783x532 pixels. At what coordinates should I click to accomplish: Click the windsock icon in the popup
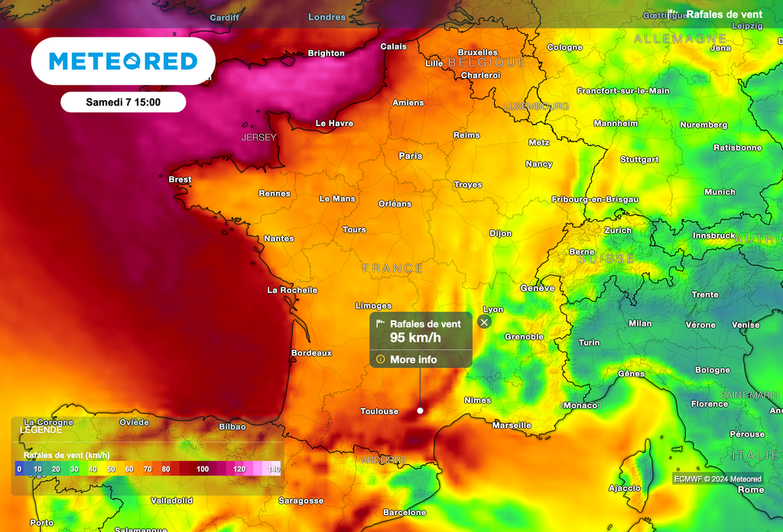[381, 324]
